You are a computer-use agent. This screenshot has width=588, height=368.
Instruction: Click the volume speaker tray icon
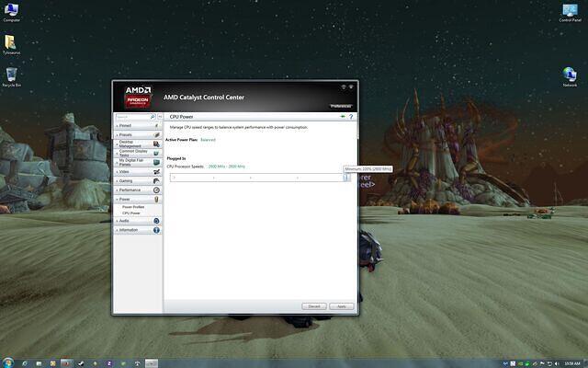pyautogui.click(x=557, y=363)
